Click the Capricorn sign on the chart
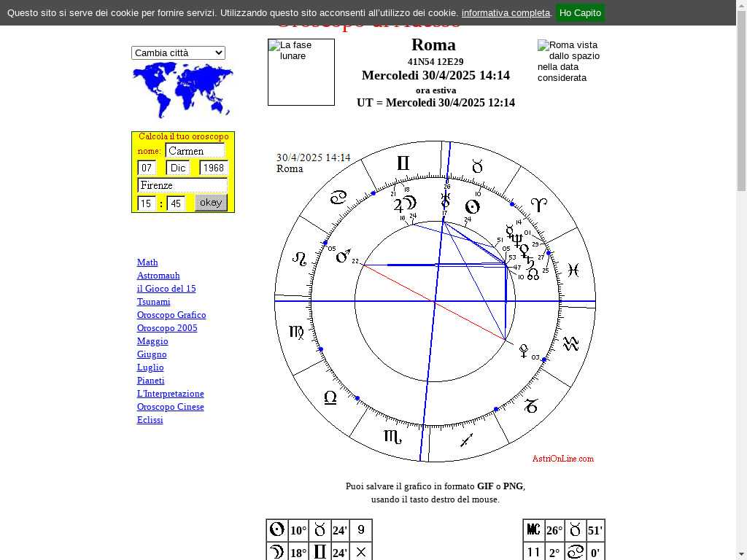The height and width of the screenshot is (560, 747). click(532, 405)
